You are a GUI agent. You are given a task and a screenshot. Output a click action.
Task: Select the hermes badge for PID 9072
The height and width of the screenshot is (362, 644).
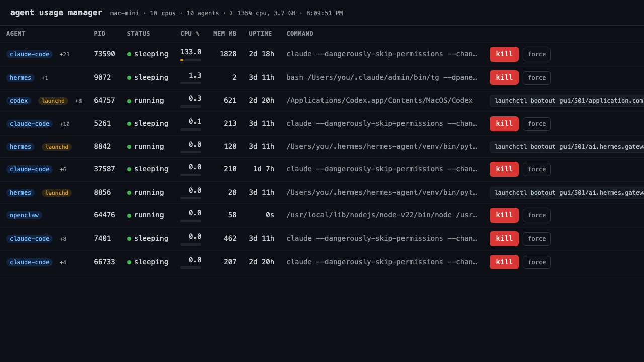[20, 78]
